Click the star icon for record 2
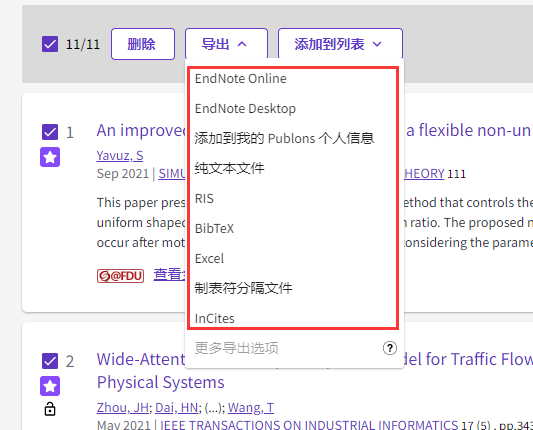533x430 pixels. [50, 386]
